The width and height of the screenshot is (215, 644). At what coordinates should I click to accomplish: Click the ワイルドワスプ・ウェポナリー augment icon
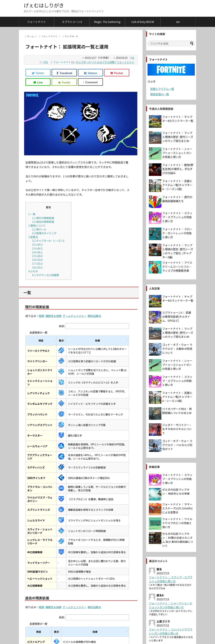pos(61,499)
